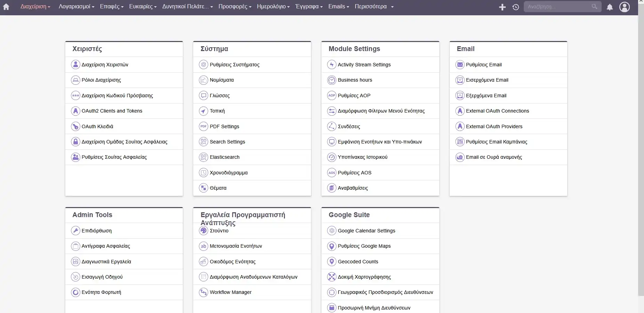Open External OAuth Providers link
Screen dimensions: 644x313
[494, 126]
